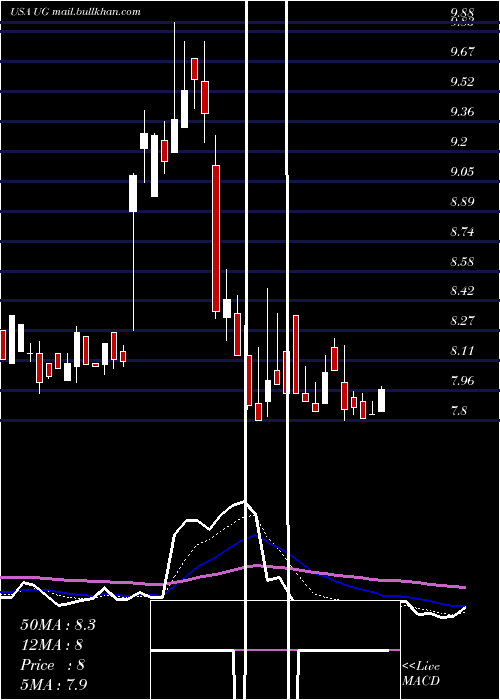Click the '12MA : 8' readout

52,645
